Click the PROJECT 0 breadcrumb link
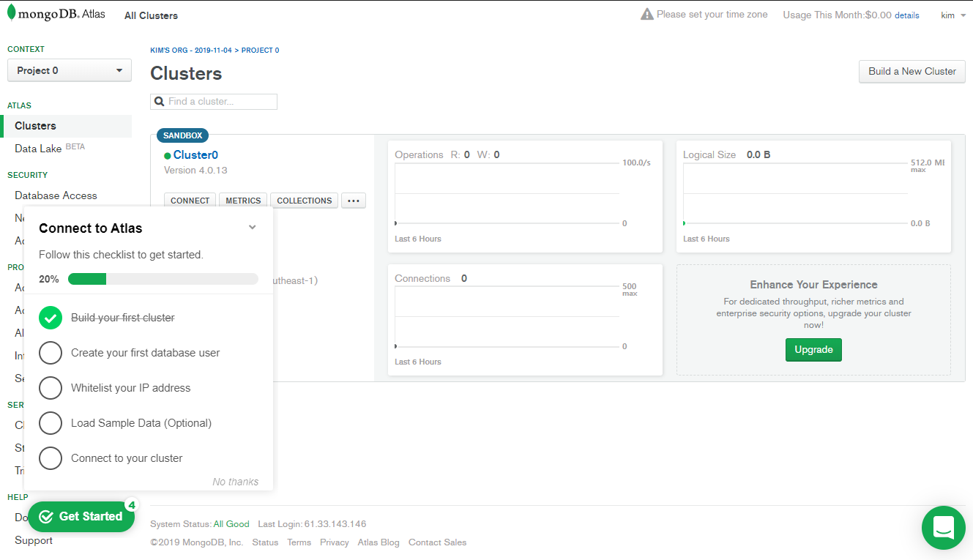The image size is (973, 560). 260,51
